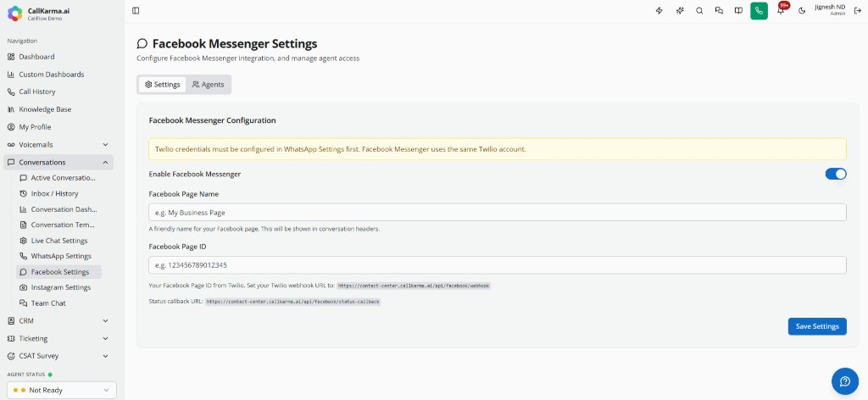The height and width of the screenshot is (400, 868).
Task: Open Conversation Templates item
Action: click(x=58, y=225)
